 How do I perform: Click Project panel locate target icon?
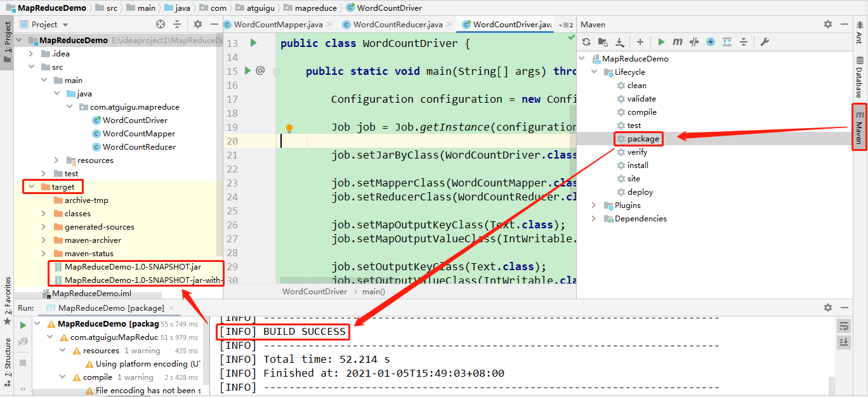[x=161, y=24]
